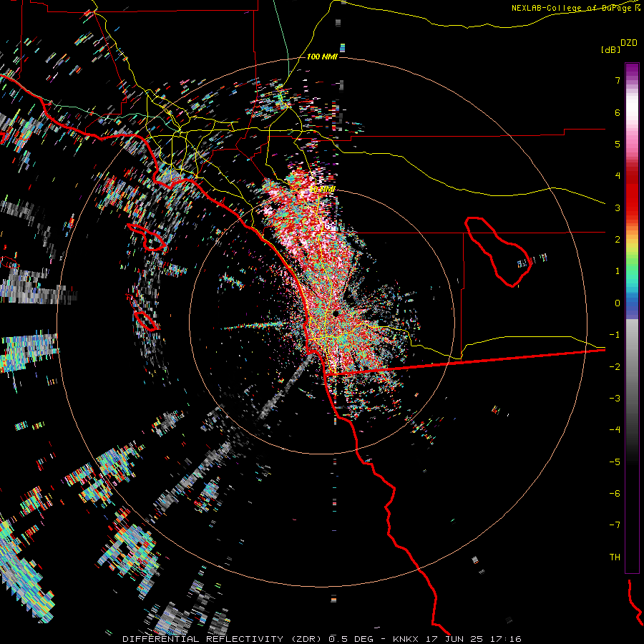Viewport: 644px width, 644px height.
Task: Click the -4 scale value
Action: point(615,430)
